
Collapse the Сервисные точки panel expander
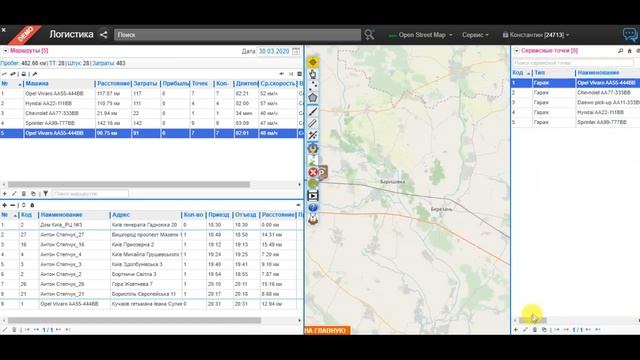tap(517, 51)
